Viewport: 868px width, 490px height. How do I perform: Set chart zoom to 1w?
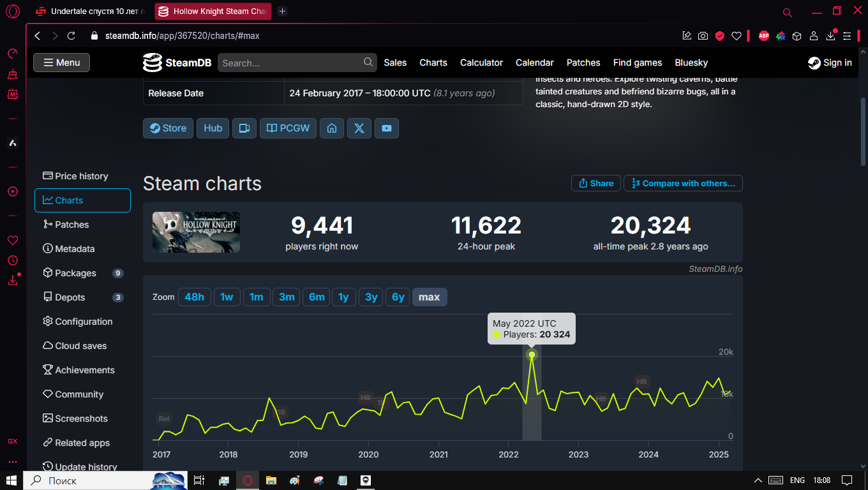tap(227, 297)
